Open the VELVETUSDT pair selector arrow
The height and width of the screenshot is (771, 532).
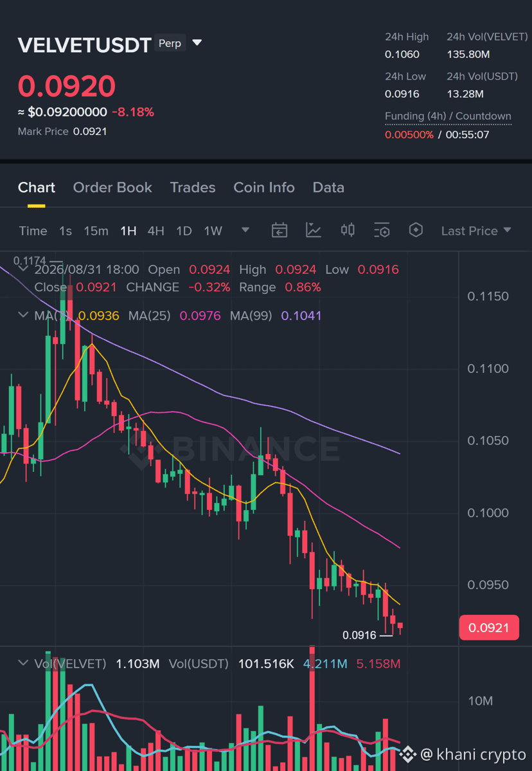197,43
